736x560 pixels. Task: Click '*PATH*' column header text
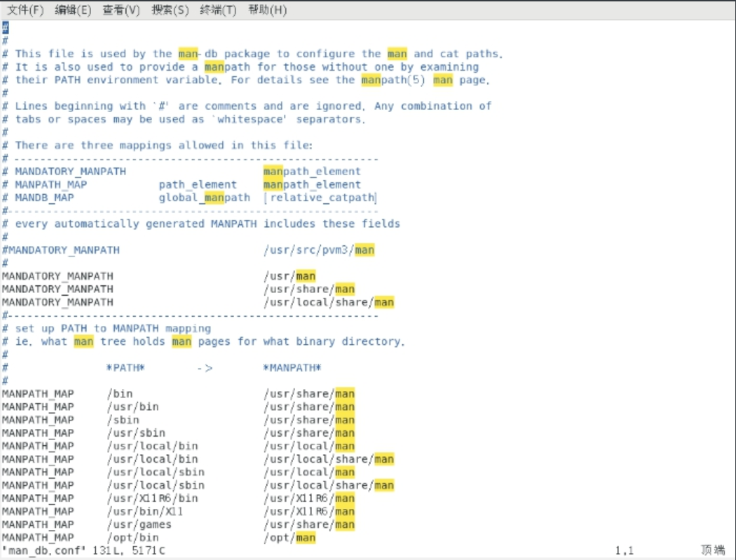tap(125, 368)
